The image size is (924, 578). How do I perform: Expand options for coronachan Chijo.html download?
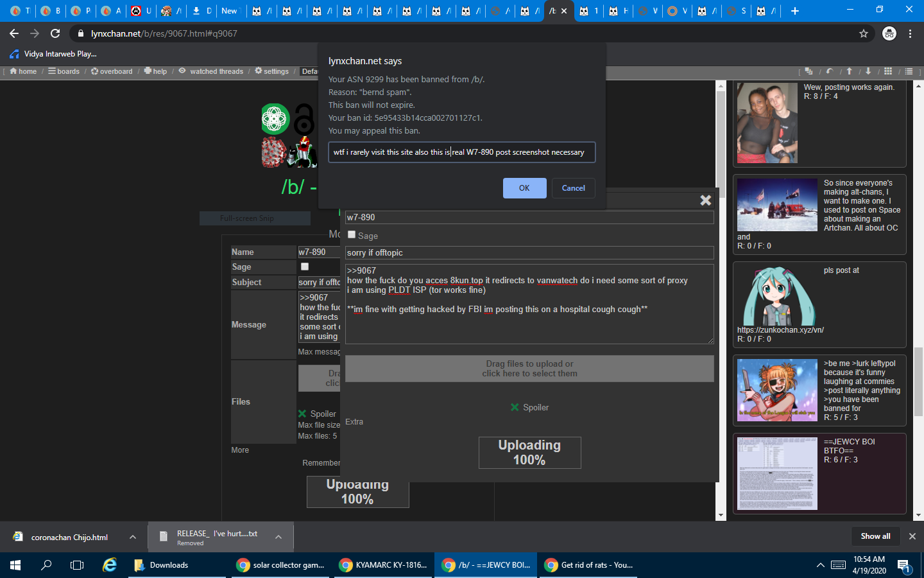(x=133, y=537)
